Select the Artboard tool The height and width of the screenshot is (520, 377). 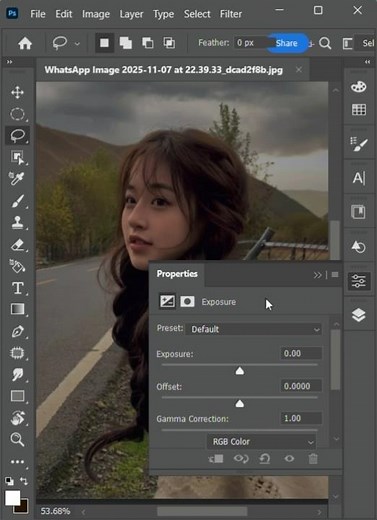point(17,353)
